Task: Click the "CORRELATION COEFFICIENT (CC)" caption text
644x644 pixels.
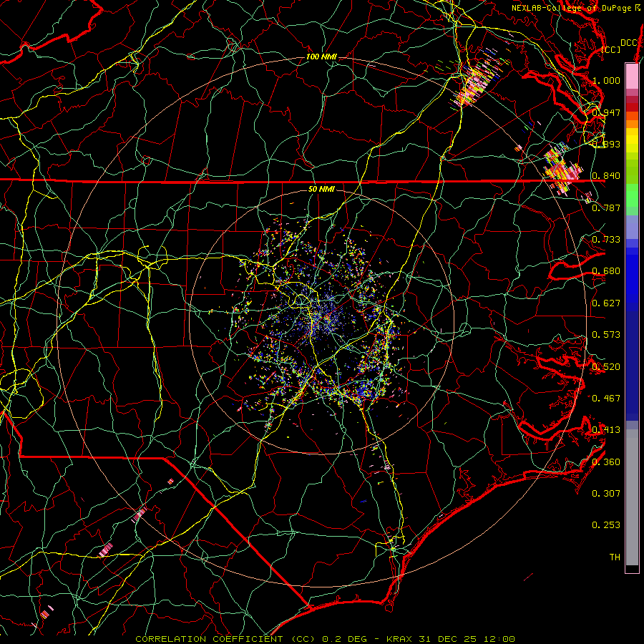Action: coord(225,639)
